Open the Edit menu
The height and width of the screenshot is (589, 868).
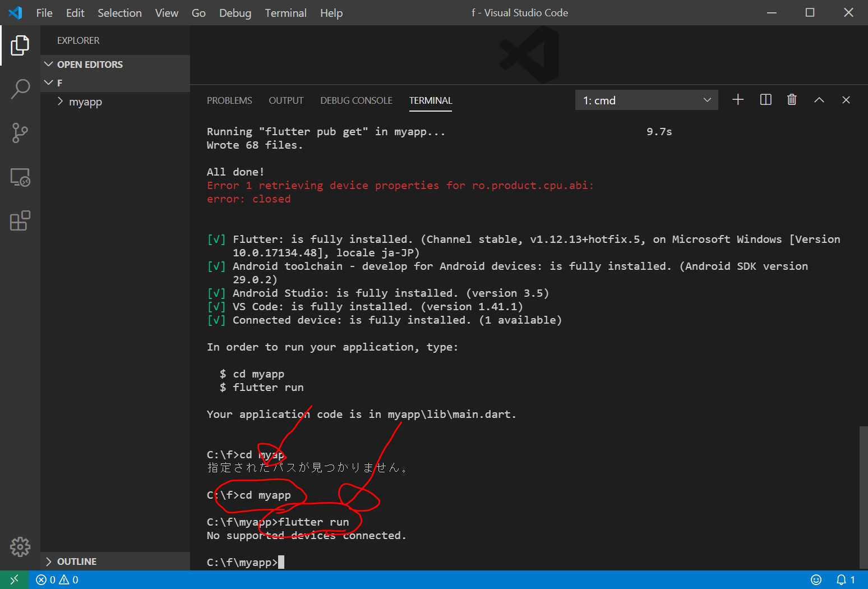coord(75,13)
